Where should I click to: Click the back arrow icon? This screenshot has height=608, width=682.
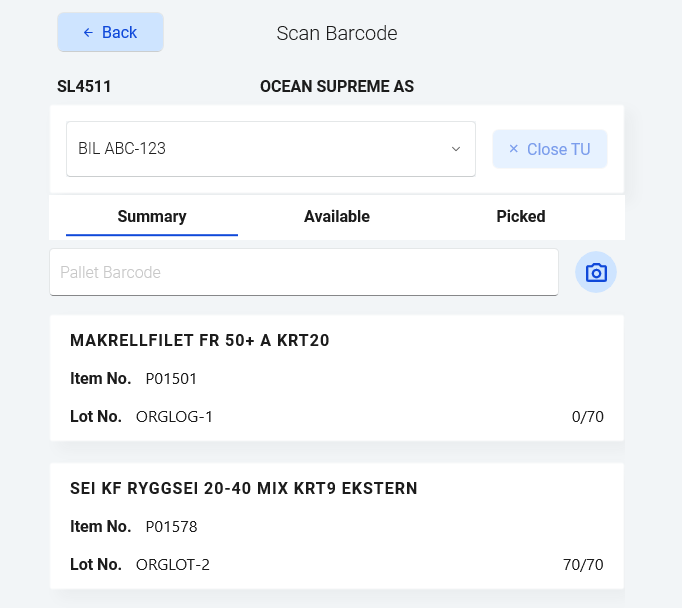[x=88, y=33]
